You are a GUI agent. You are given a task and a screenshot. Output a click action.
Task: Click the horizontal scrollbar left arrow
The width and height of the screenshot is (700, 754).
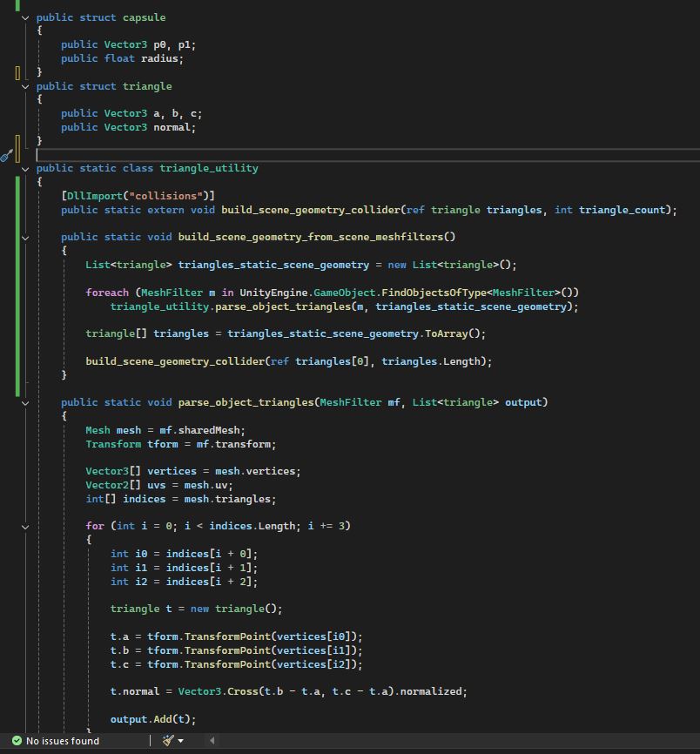(212, 741)
